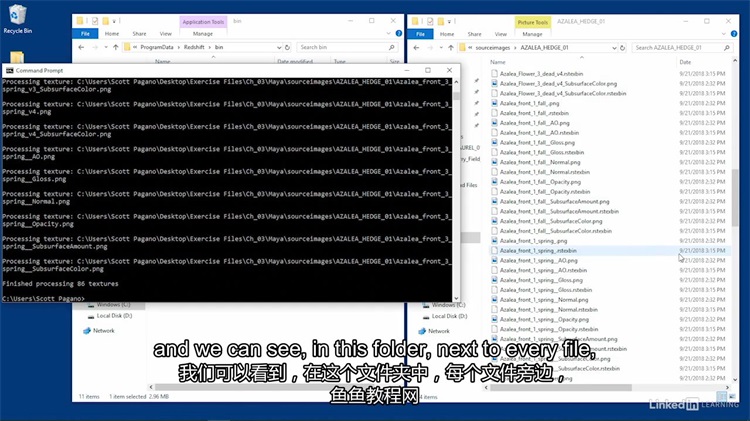
Task: Click the Back arrow in bin window
Action: pos(81,47)
